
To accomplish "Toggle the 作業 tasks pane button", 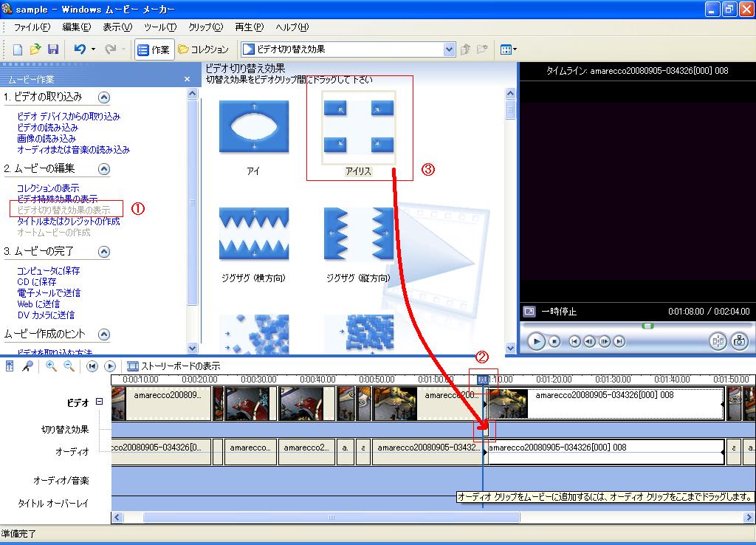I will click(x=154, y=49).
